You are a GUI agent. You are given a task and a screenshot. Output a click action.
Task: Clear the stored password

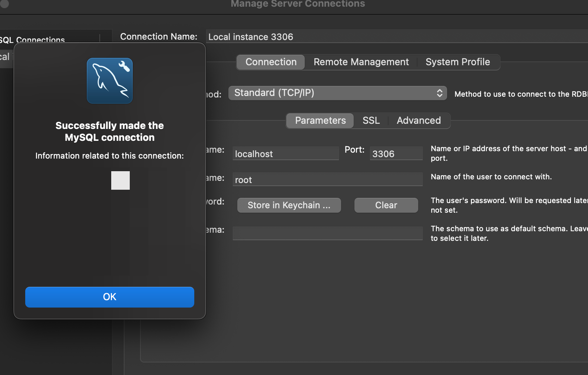click(x=386, y=205)
